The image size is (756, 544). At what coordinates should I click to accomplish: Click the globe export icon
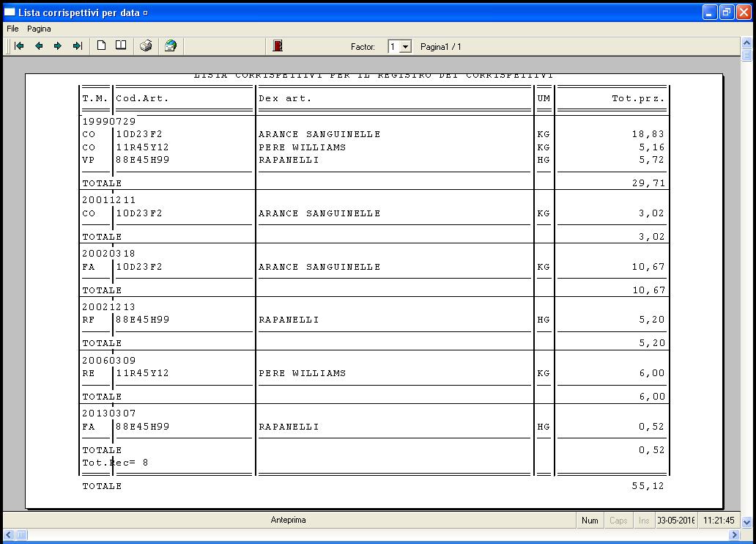point(171,46)
